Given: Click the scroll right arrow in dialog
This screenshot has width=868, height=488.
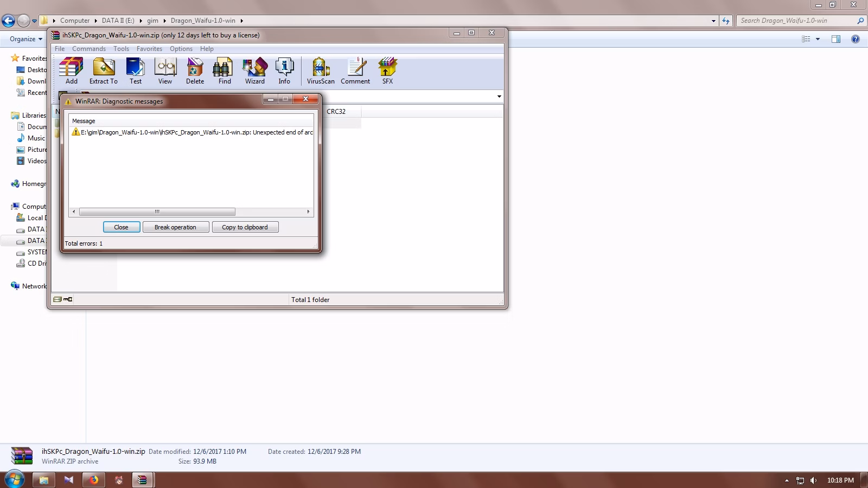Looking at the screenshot, I should 309,211.
